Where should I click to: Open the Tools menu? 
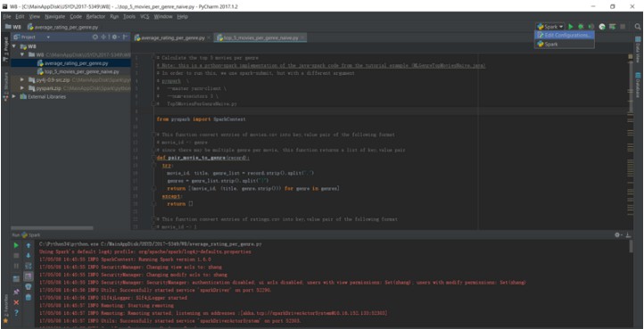tap(129, 16)
